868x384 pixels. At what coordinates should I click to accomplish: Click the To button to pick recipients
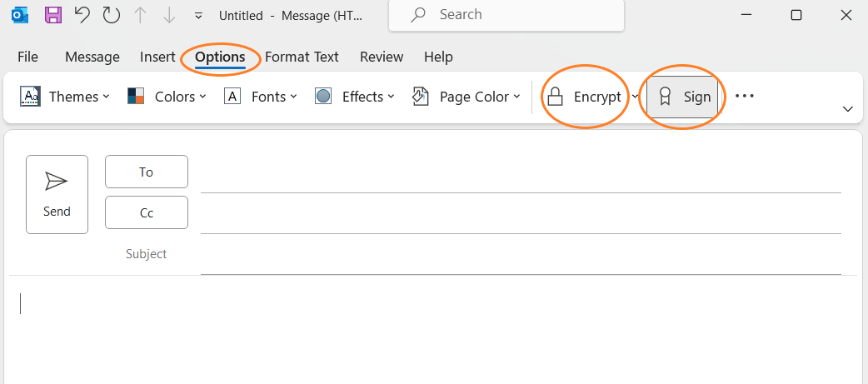coord(147,172)
